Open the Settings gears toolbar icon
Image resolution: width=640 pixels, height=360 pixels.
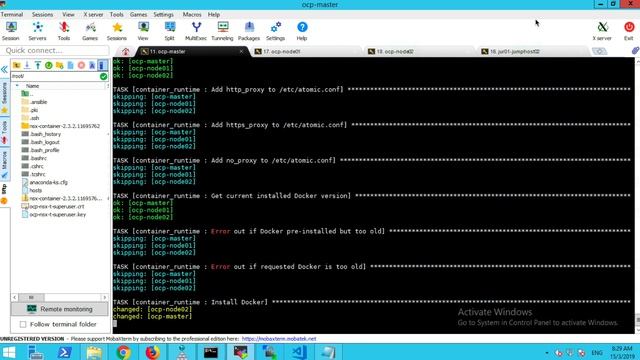(x=276, y=31)
